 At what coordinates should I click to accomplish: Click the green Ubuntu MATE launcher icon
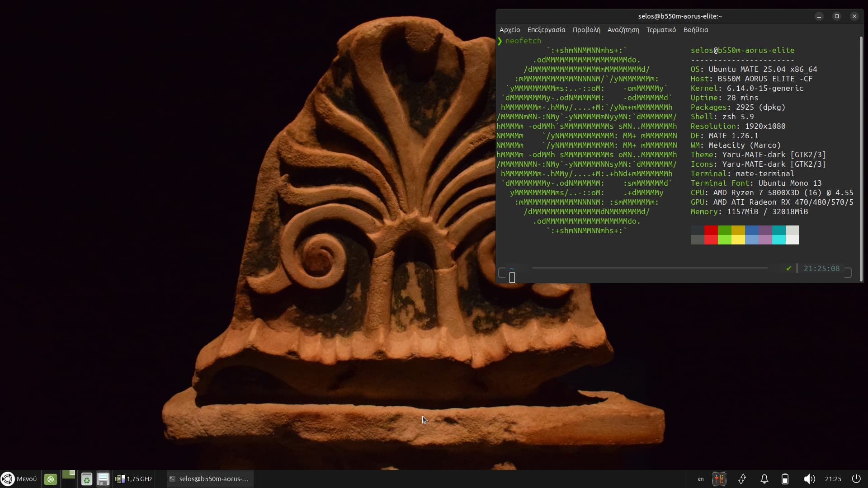51,479
